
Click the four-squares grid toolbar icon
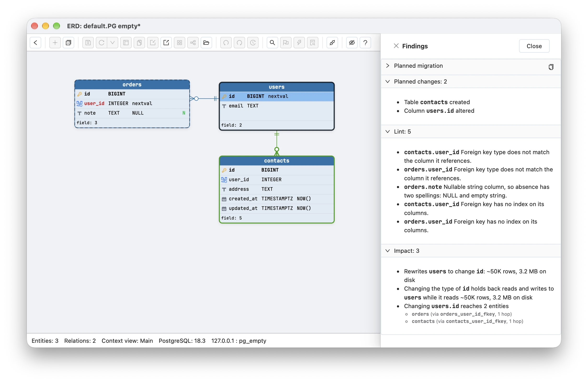tap(180, 43)
